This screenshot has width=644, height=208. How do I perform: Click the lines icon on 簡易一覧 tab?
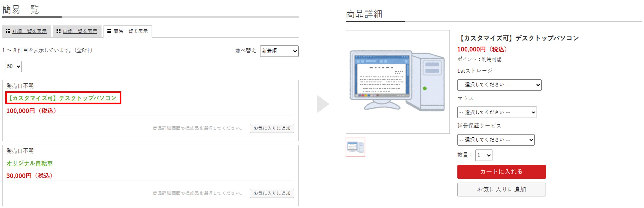109,31
